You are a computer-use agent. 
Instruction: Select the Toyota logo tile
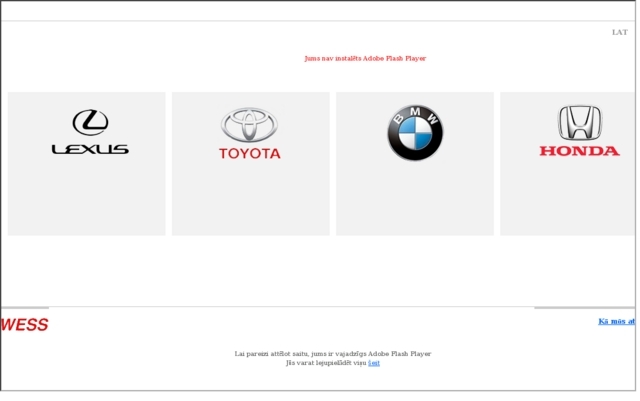point(251,163)
